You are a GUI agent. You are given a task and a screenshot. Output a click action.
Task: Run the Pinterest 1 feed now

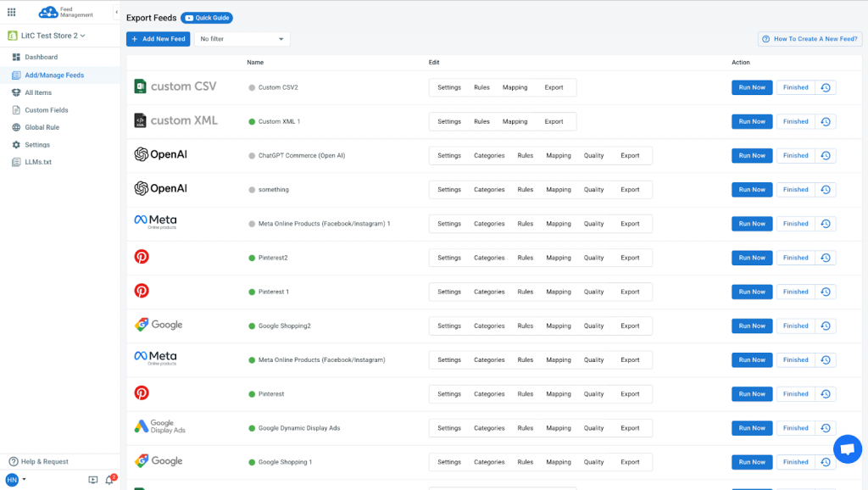click(x=752, y=292)
